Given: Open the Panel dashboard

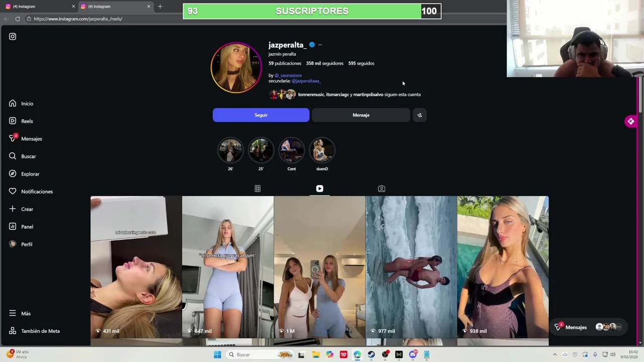Looking at the screenshot, I should 21,227.
